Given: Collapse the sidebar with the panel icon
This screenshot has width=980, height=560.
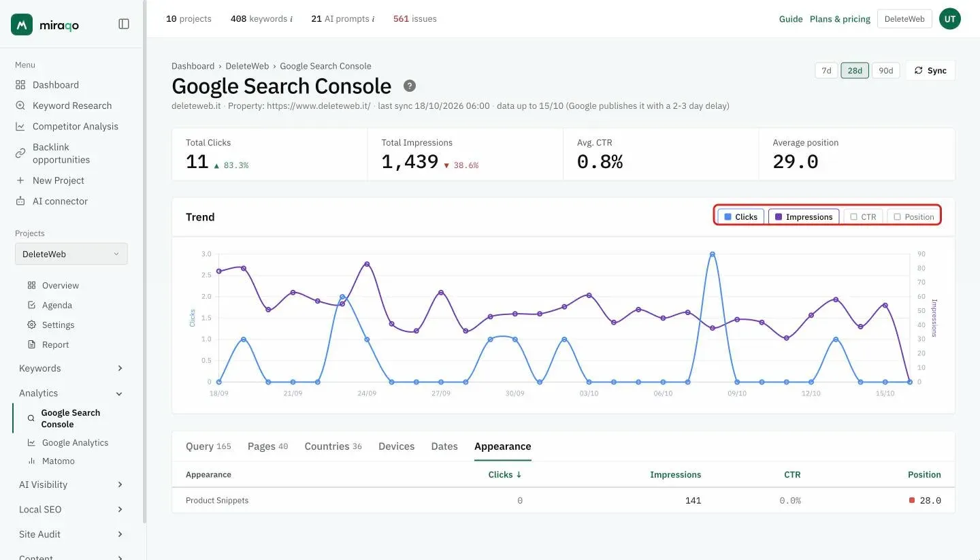Looking at the screenshot, I should tap(124, 24).
